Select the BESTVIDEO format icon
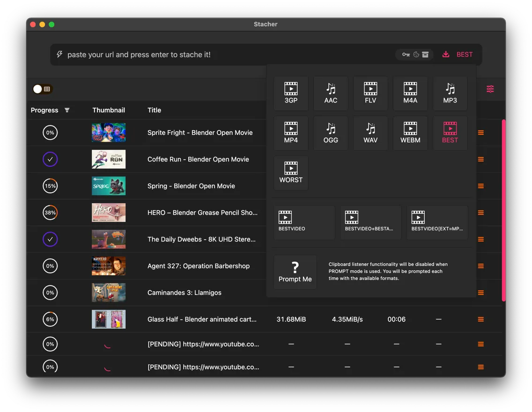The width and height of the screenshot is (532, 412). (304, 221)
